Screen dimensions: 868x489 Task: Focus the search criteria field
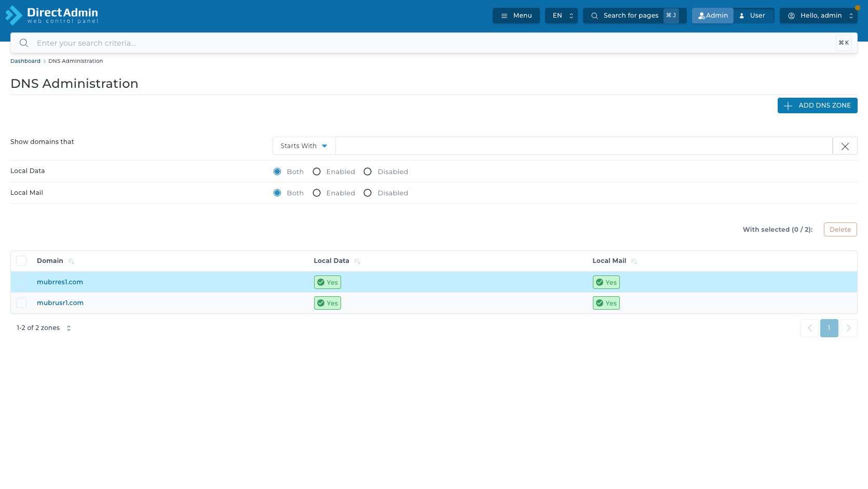(433, 43)
